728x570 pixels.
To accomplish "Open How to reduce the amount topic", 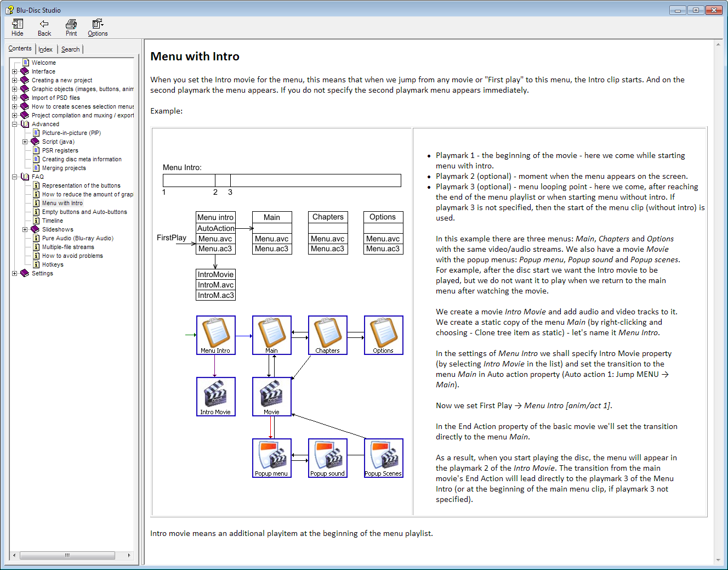I will pos(87,194).
